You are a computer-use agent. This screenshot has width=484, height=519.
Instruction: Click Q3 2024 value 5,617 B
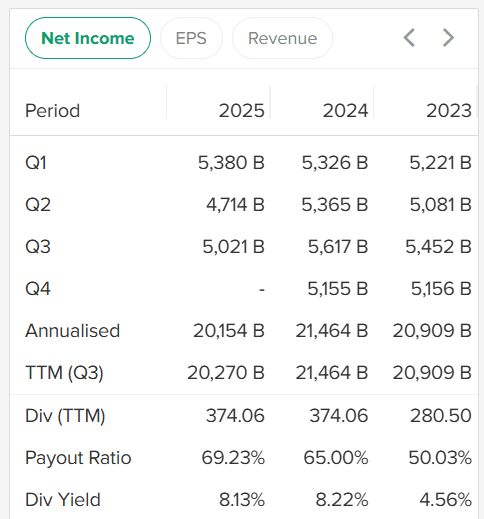point(338,247)
